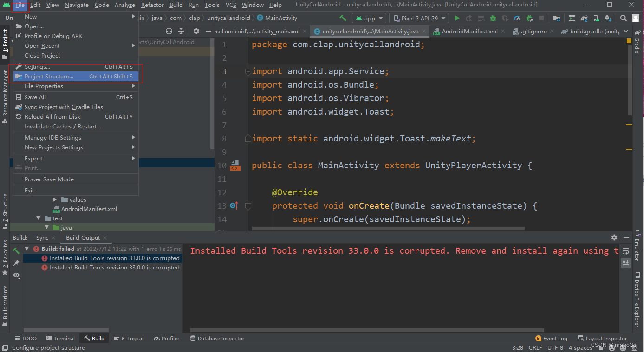Open the Terminal tool window
The height and width of the screenshot is (352, 644).
(59, 339)
